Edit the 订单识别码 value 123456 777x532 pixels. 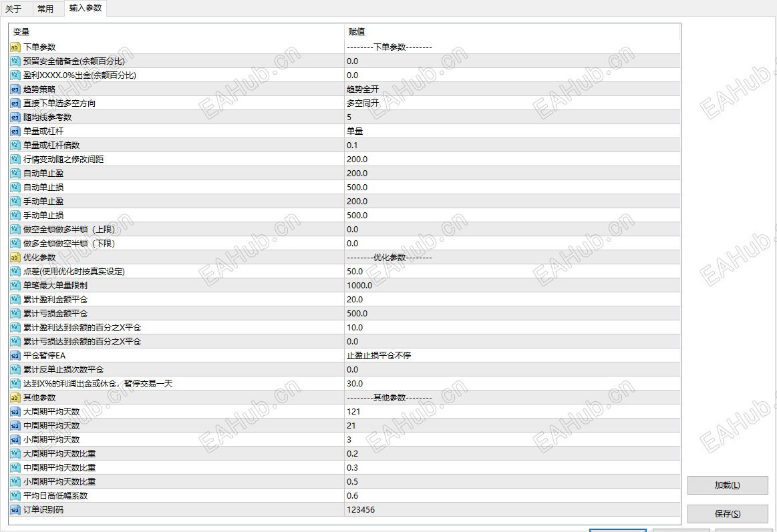[512, 510]
